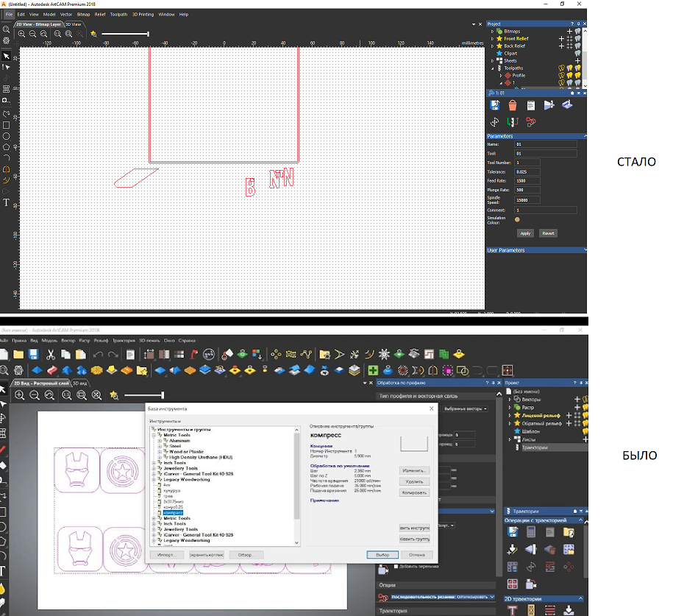Click scissors cut icon in lower window toolbar
698x616 pixels.
(x=50, y=354)
